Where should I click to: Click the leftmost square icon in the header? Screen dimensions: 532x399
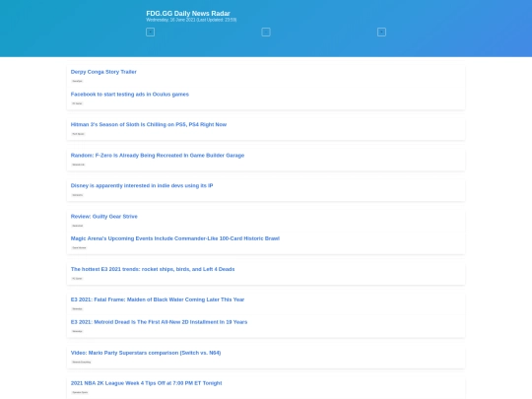coord(151,33)
